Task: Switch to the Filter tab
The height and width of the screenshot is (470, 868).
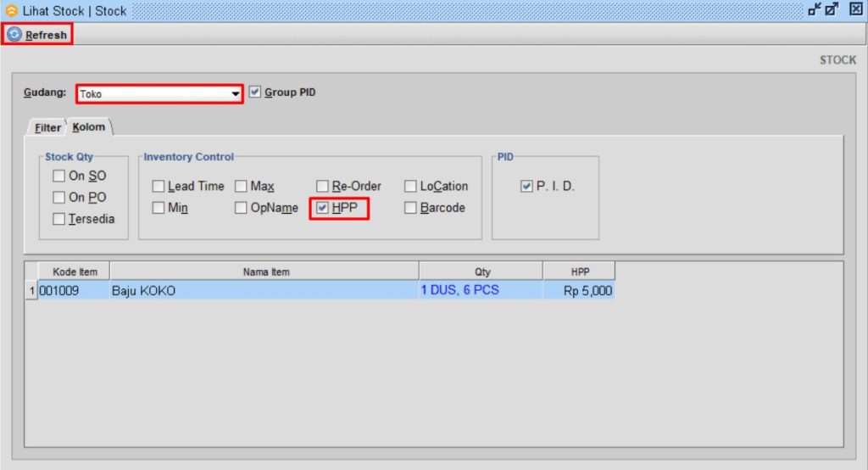Action: pyautogui.click(x=47, y=127)
